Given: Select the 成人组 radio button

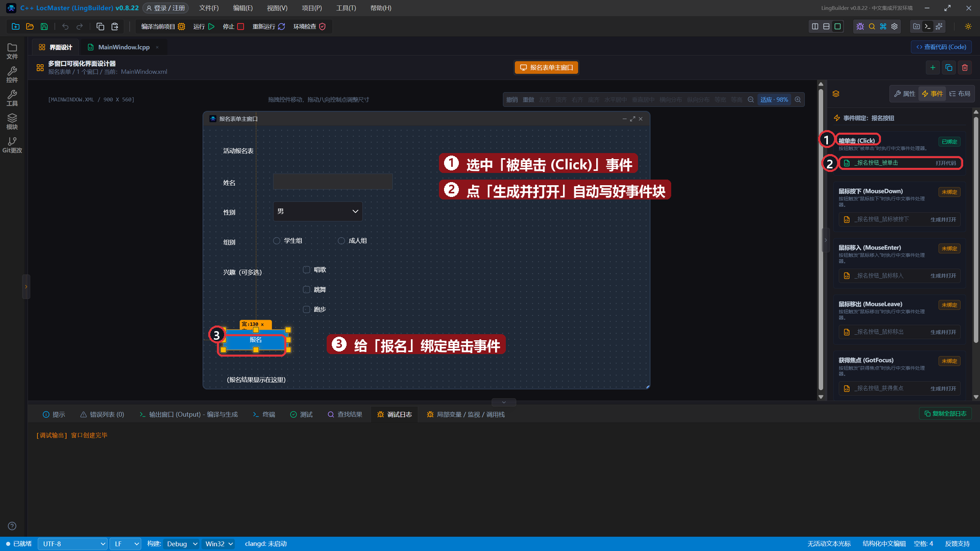Looking at the screenshot, I should [x=341, y=241].
